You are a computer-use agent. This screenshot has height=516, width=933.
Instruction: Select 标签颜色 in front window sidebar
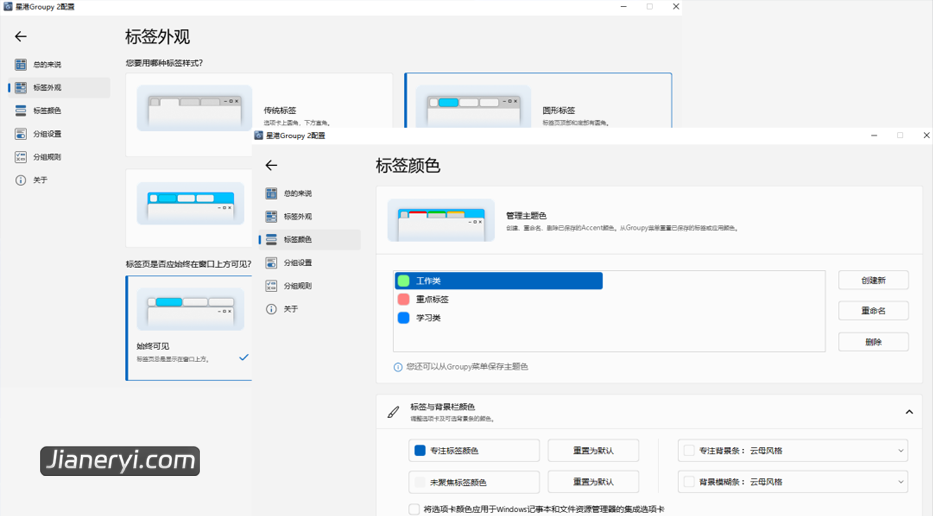[310, 240]
